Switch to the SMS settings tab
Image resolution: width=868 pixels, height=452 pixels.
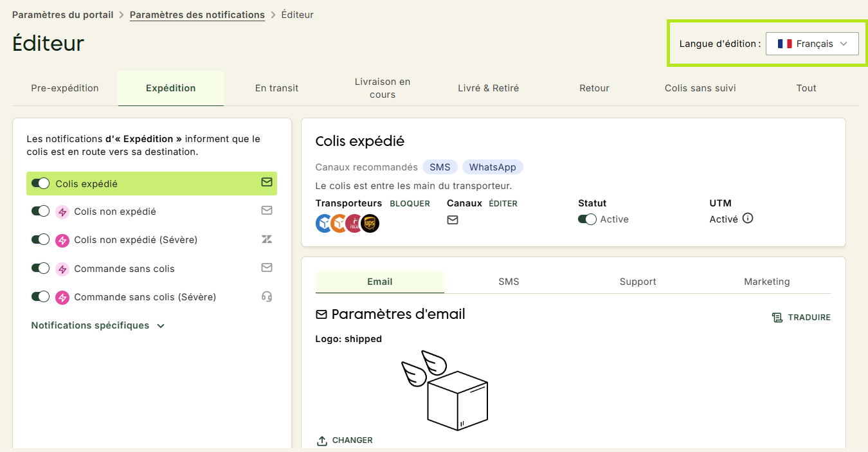point(509,282)
